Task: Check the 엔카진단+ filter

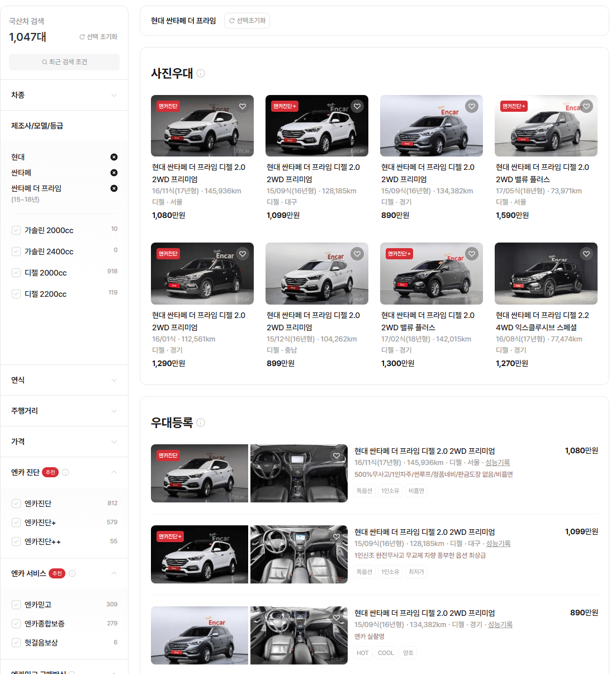Action: (16, 523)
